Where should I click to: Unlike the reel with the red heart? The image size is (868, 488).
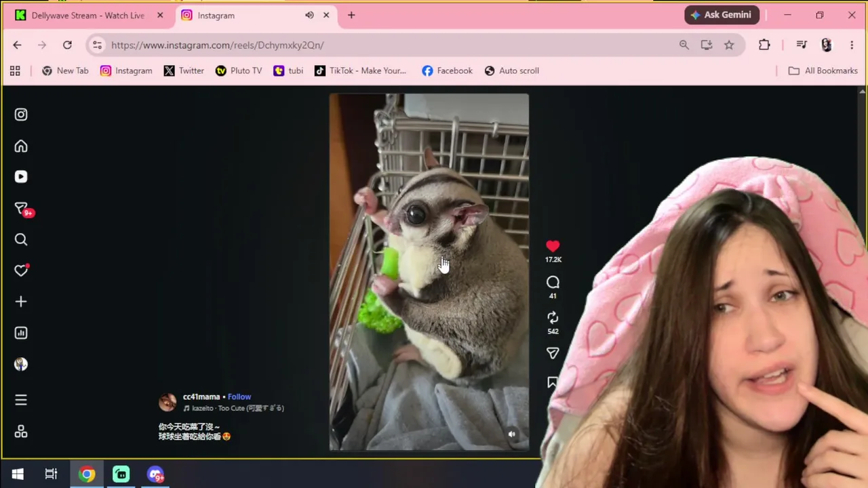point(553,246)
